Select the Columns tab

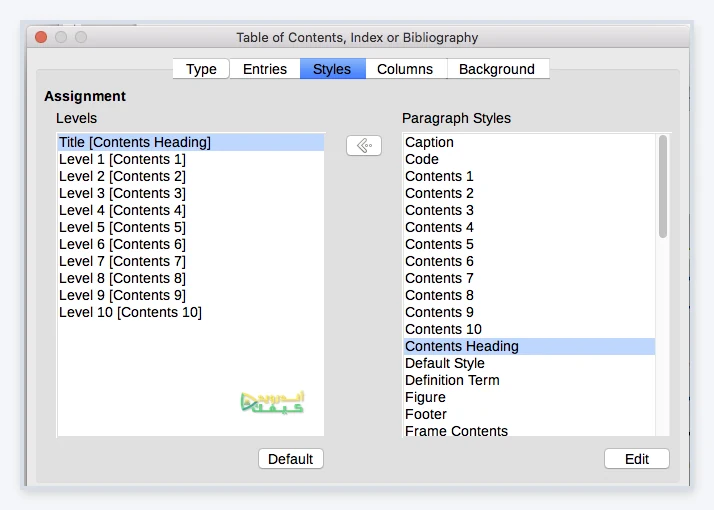point(405,69)
